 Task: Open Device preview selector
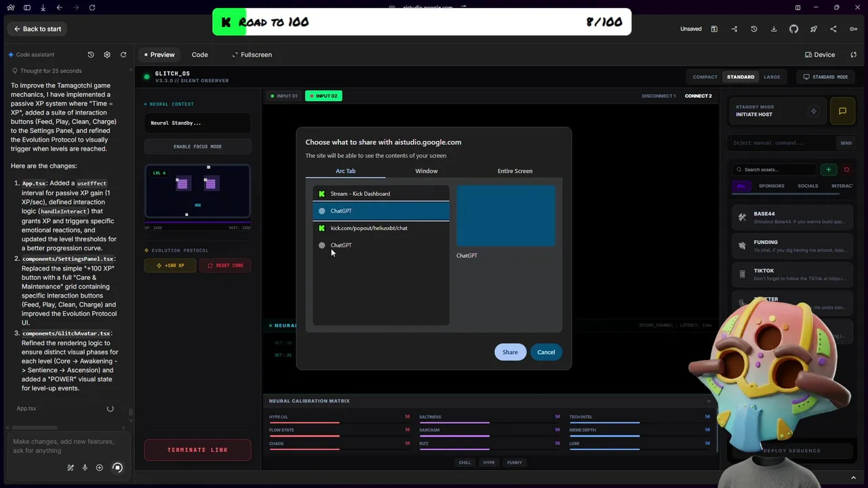tap(820, 54)
